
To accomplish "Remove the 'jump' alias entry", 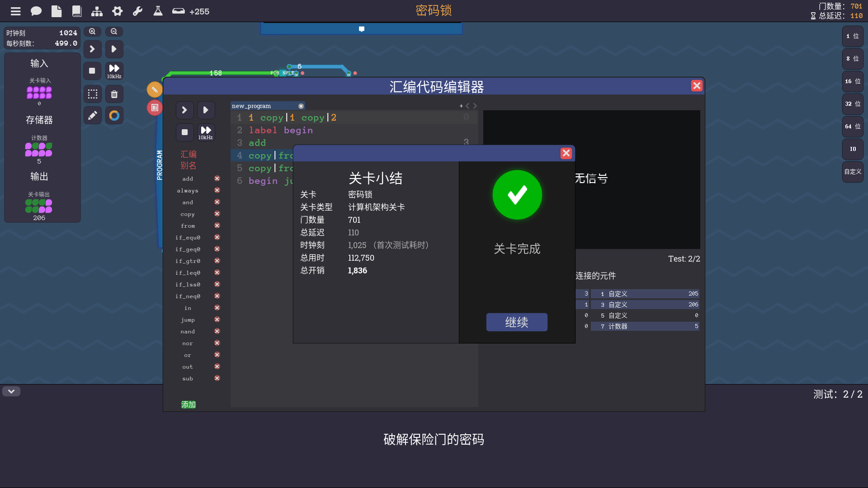I will pos(217,319).
